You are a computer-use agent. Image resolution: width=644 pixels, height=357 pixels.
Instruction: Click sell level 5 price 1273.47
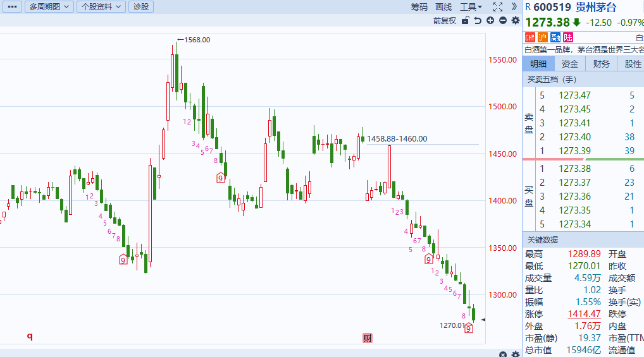coord(574,95)
